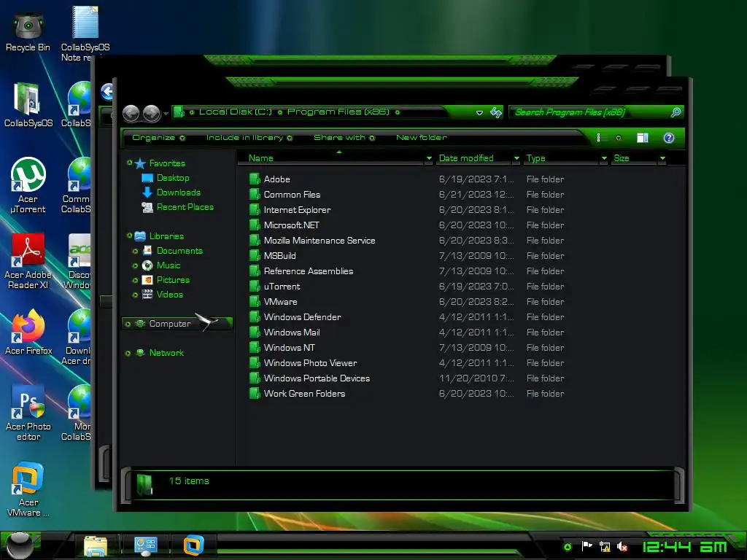Click Program Files (x86) breadcrumb segment
This screenshot has height=560, width=747.
[x=338, y=112]
